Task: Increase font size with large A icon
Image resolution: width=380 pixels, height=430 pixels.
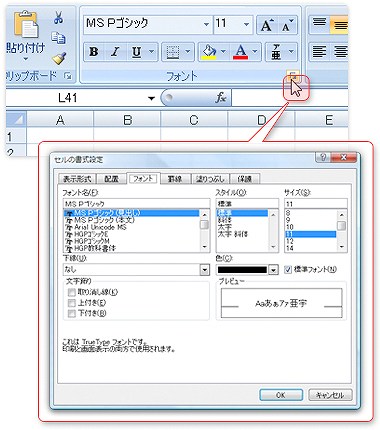Action: pyautogui.click(x=267, y=25)
